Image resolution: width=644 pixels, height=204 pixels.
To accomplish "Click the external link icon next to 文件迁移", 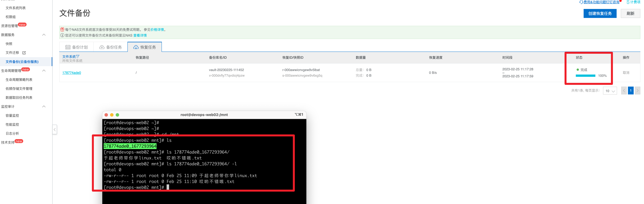I will click(x=24, y=53).
